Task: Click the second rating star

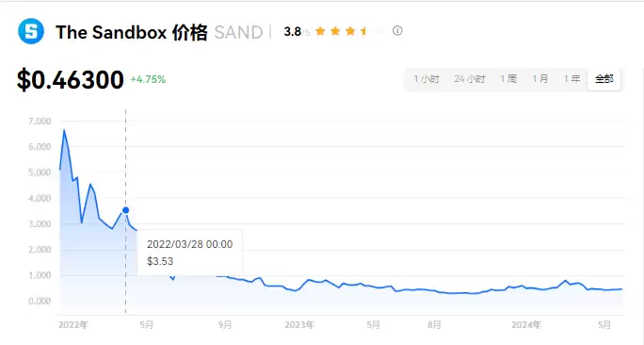Action: coord(335,31)
